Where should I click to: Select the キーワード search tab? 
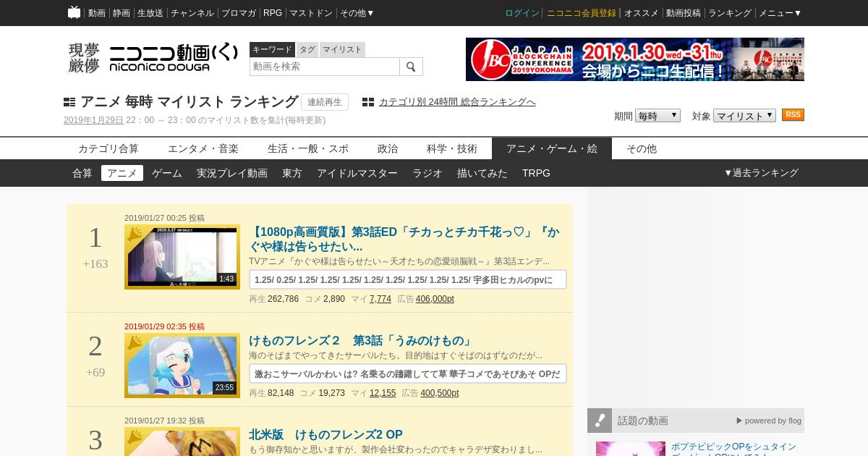[272, 49]
